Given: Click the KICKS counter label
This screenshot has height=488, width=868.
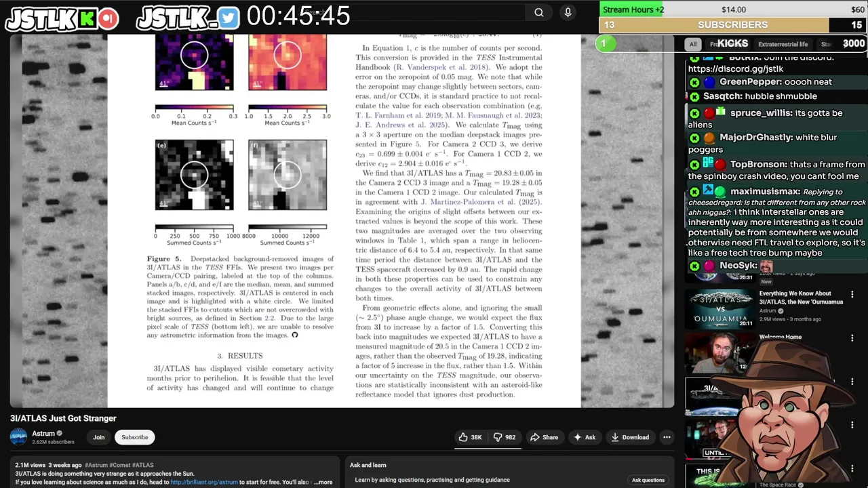Looking at the screenshot, I should pyautogui.click(x=732, y=43).
